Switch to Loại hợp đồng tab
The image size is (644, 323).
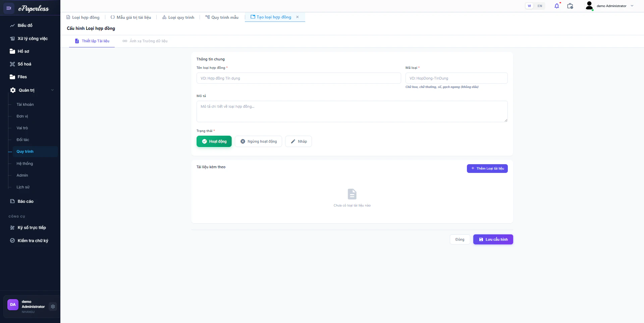83,17
